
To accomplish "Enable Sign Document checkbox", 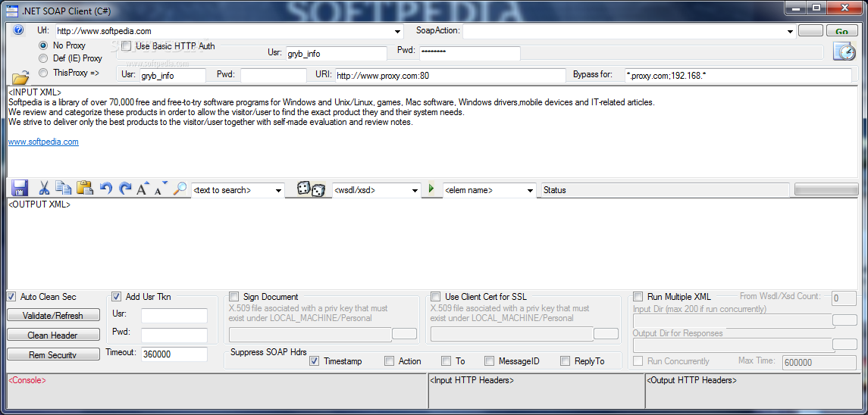I will (234, 297).
